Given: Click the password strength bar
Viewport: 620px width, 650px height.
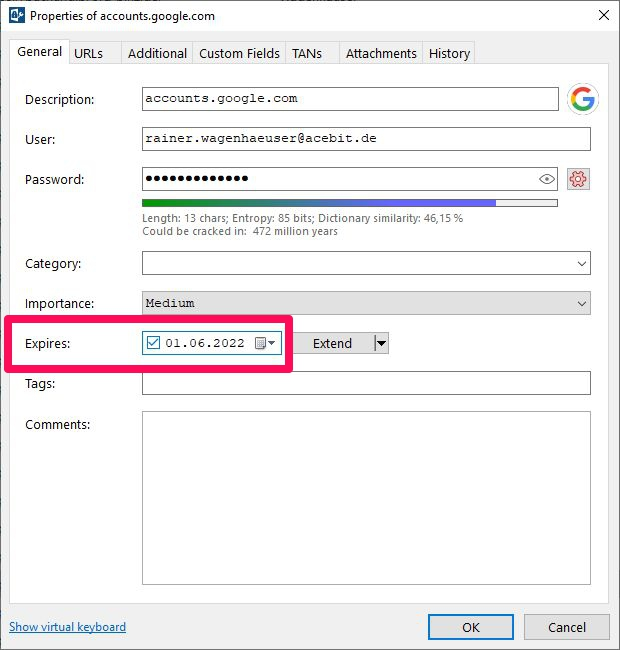Looking at the screenshot, I should (x=350, y=203).
